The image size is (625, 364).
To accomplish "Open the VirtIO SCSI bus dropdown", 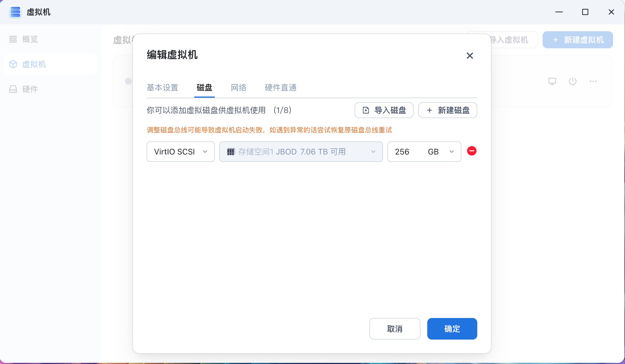I will tap(180, 151).
